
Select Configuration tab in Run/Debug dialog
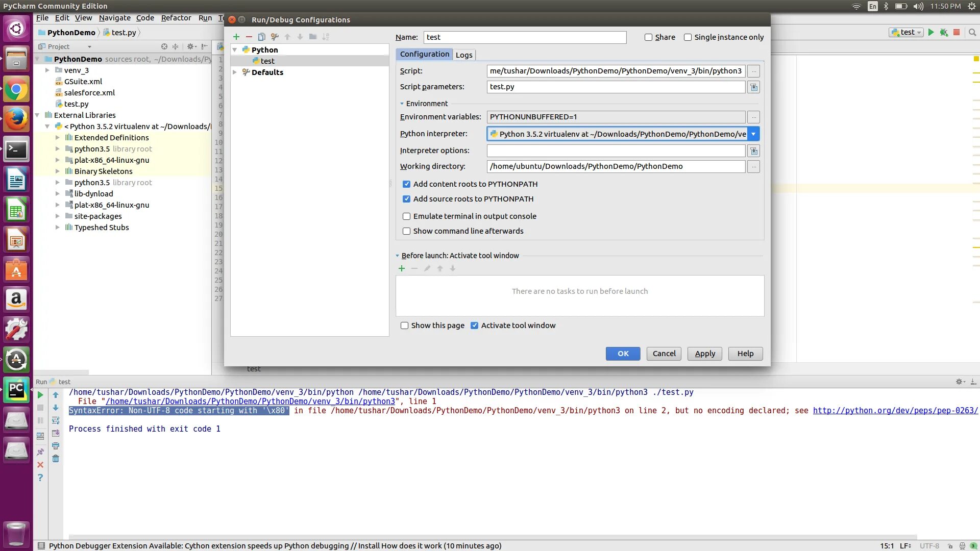tap(425, 54)
